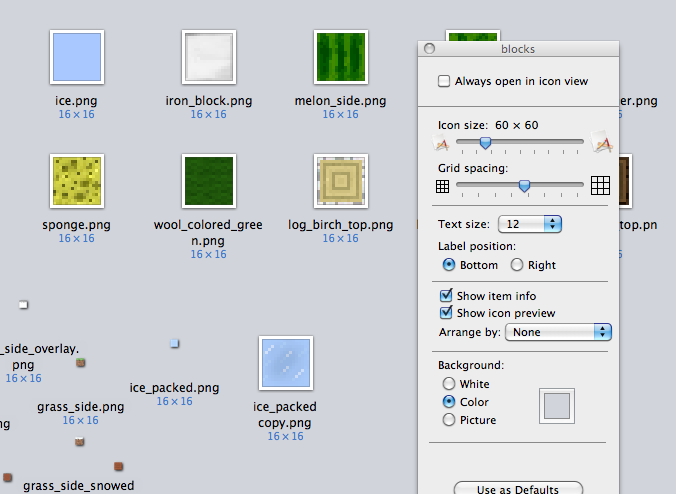
Task: Click the small ice_packed.png icon
Action: 174,344
